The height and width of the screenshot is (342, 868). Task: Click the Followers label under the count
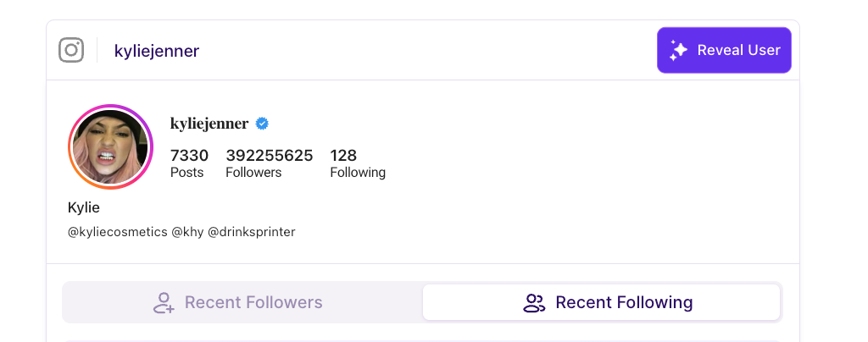click(x=253, y=173)
